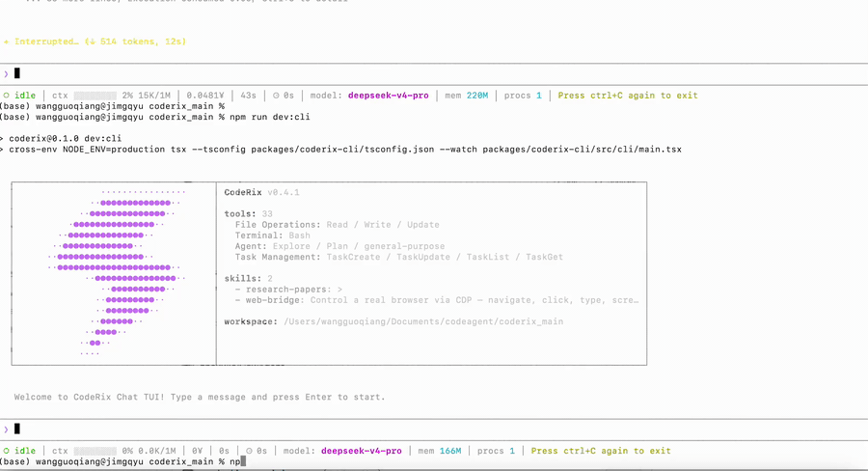Click the 'tools: 33' heading
Screen dimensions: 868x471
click(249, 214)
